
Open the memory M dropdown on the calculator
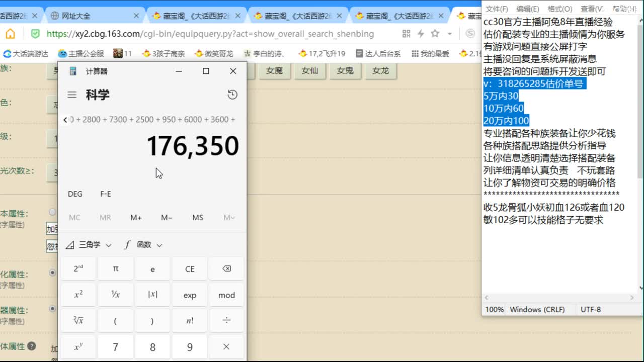click(228, 217)
